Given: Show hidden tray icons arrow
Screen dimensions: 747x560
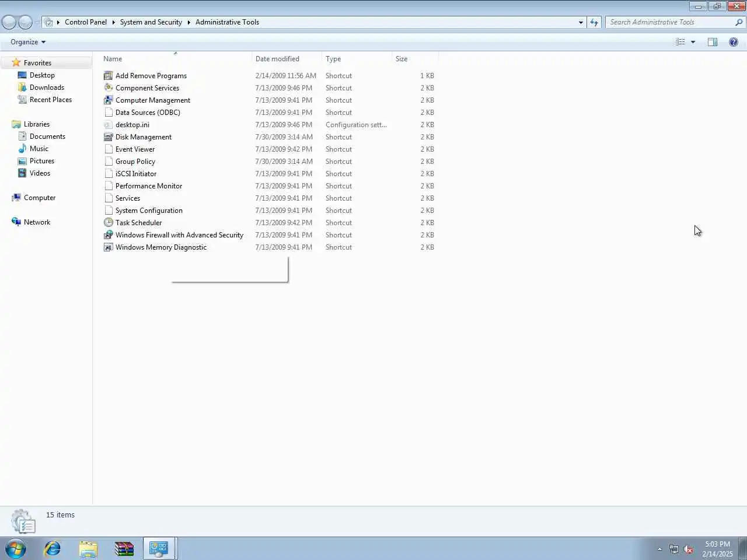Looking at the screenshot, I should point(659,549).
